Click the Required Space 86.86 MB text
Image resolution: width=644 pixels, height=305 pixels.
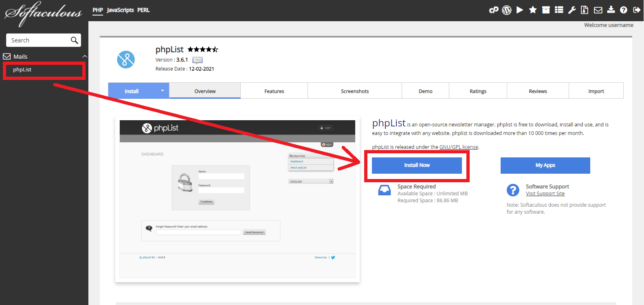click(x=428, y=201)
